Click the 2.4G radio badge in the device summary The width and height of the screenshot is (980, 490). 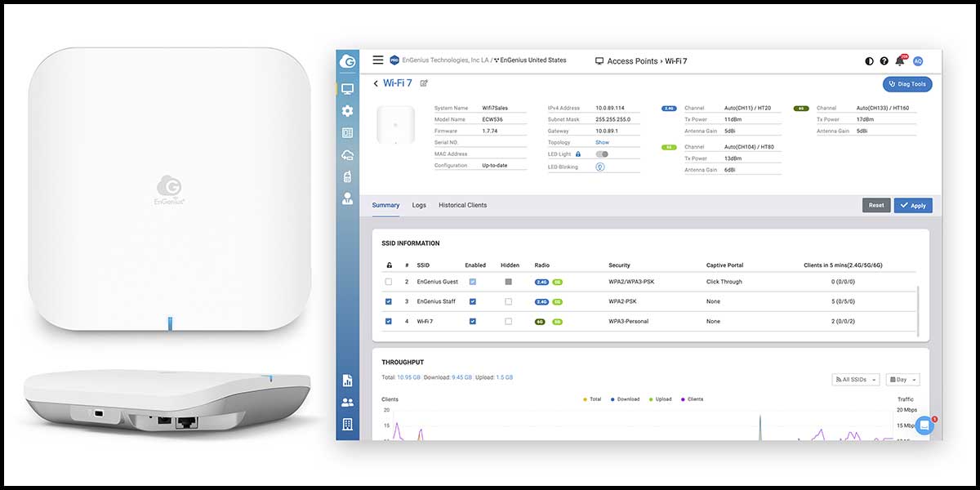(669, 108)
